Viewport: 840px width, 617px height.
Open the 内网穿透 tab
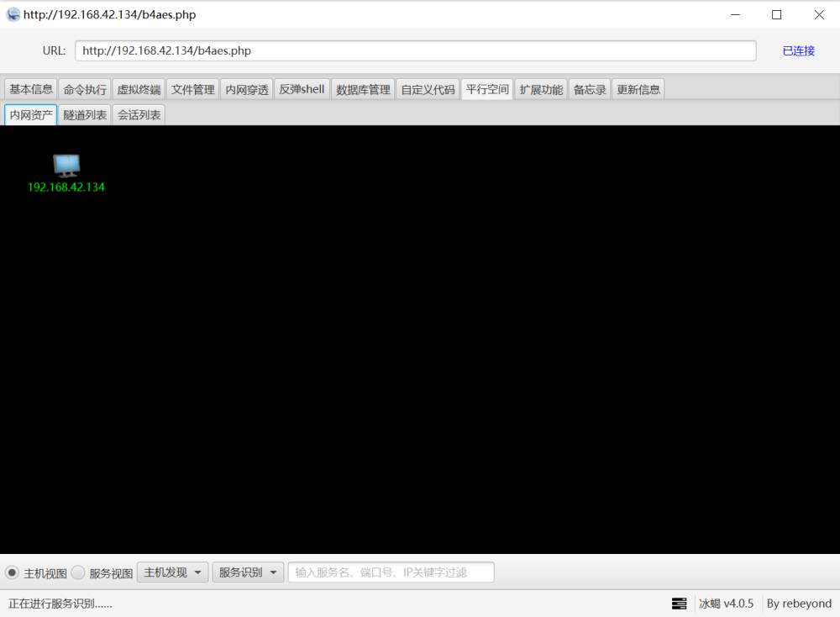point(247,89)
